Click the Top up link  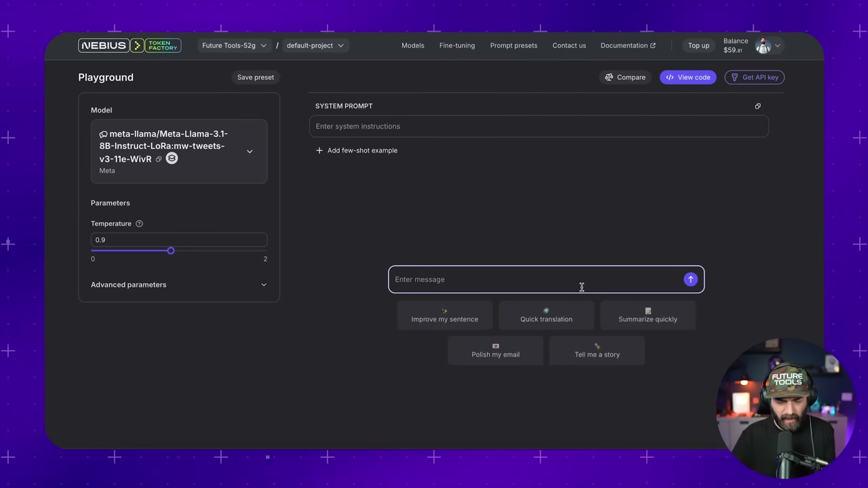click(698, 45)
